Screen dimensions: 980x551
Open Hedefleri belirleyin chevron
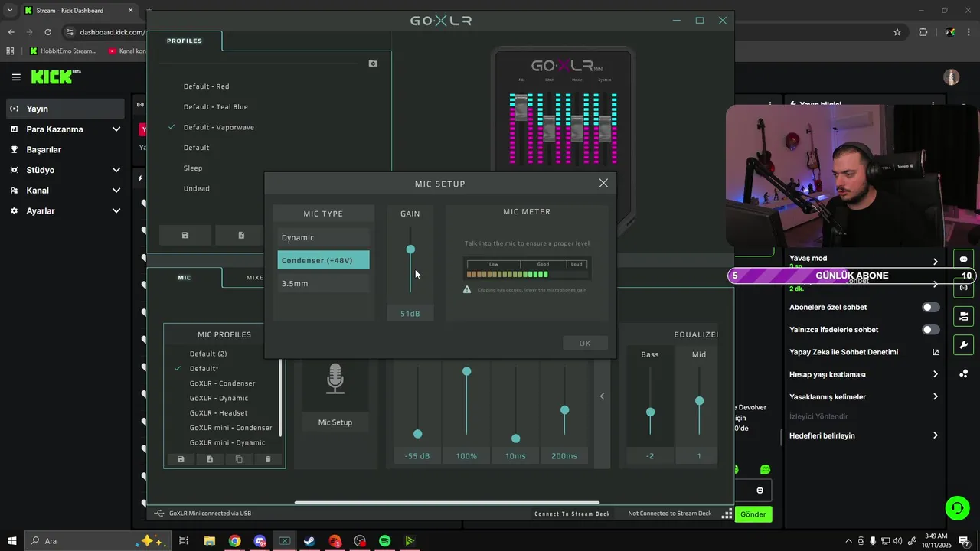[x=936, y=435]
